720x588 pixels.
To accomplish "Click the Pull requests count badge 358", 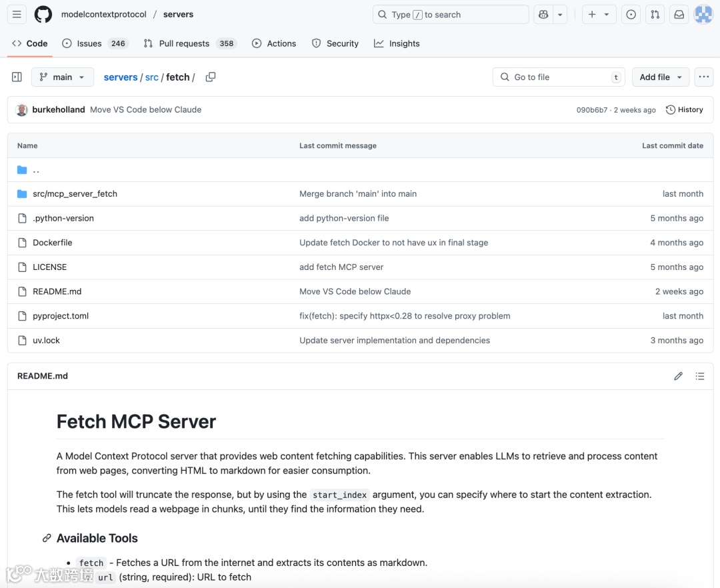I will coord(227,43).
